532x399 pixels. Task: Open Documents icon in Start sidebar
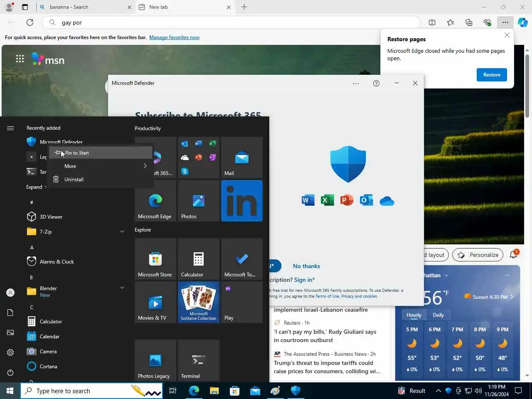(10, 313)
